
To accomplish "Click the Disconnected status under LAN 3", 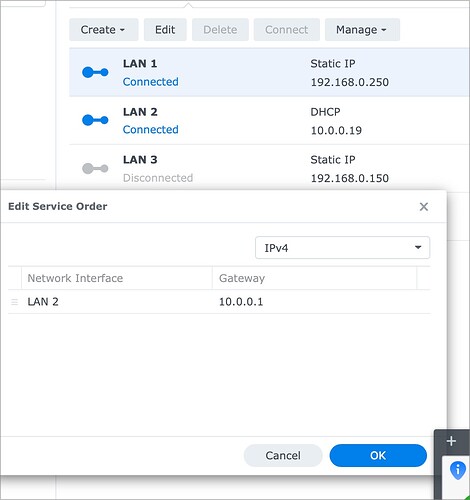I will [x=158, y=178].
